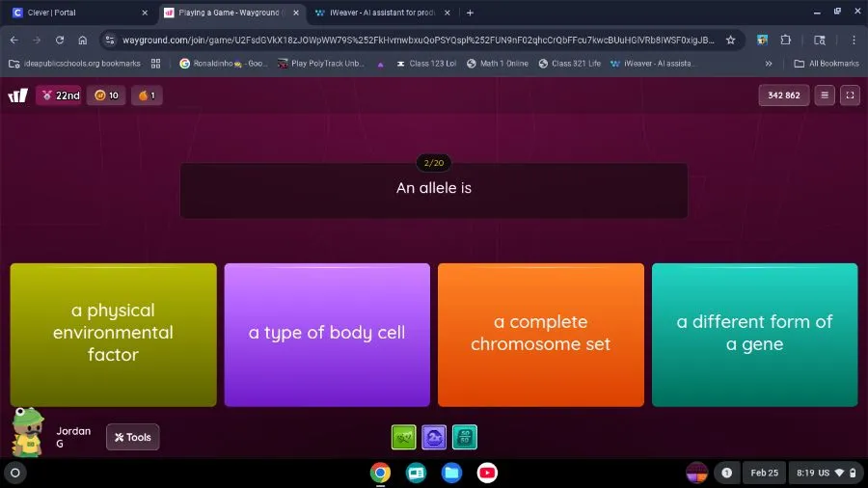Choose answer "a different form of a gene"
This screenshot has width=868, height=488.
click(754, 335)
